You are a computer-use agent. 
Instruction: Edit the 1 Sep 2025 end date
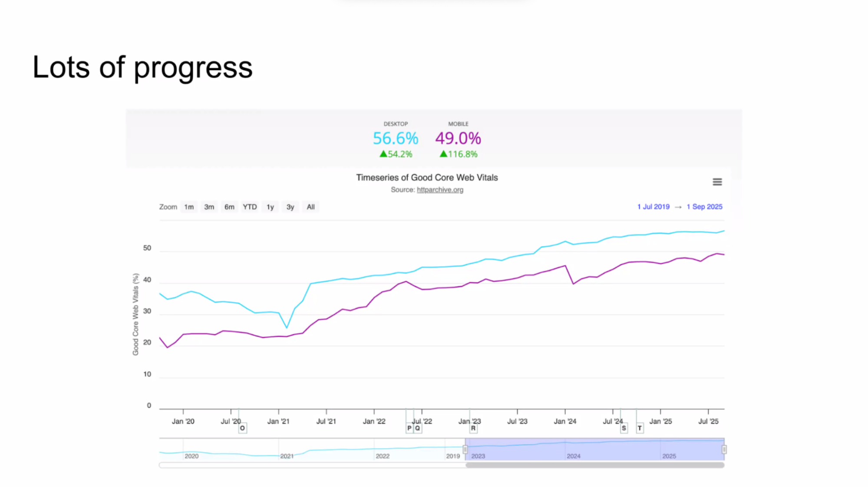point(704,207)
